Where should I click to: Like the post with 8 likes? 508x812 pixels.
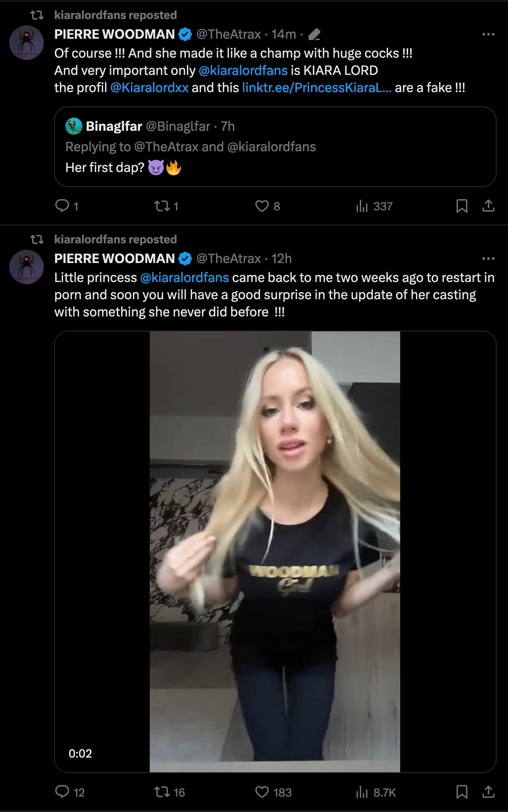[x=262, y=206]
